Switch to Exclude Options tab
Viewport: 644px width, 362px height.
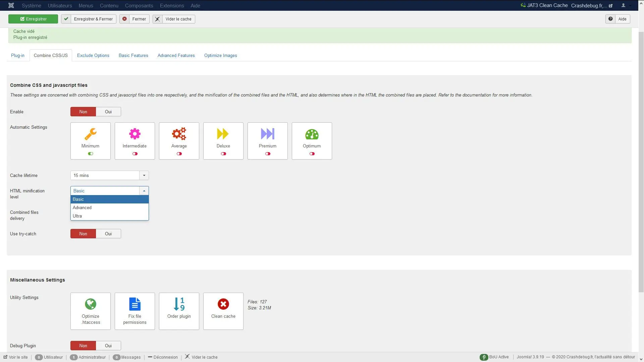(93, 55)
